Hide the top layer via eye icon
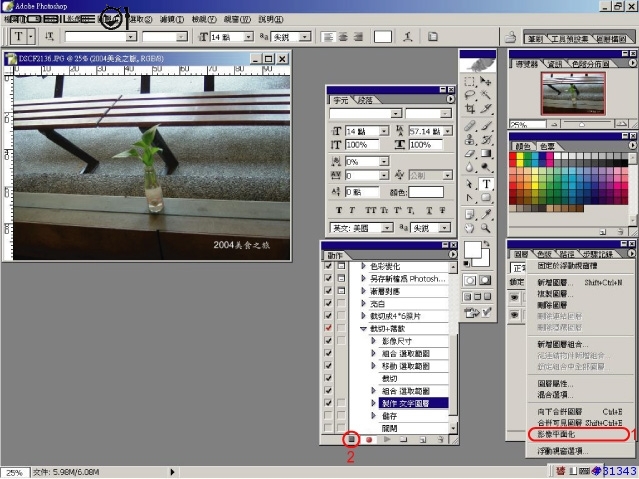Viewport: 639px width, 479px height. (514, 298)
